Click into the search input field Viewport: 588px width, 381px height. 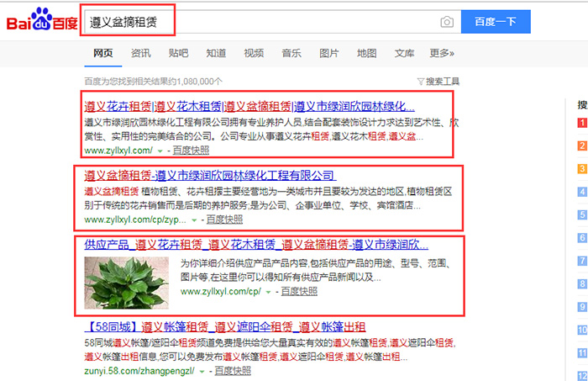252,22
